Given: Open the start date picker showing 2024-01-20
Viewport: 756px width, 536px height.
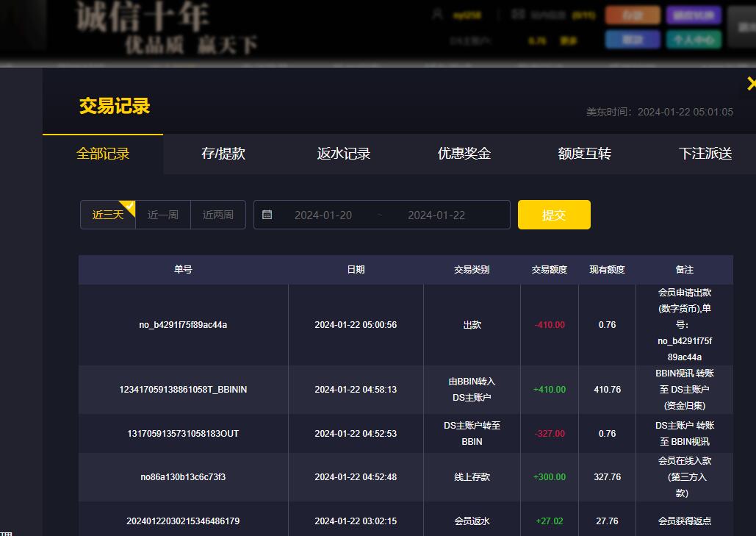Looking at the screenshot, I should click(323, 215).
